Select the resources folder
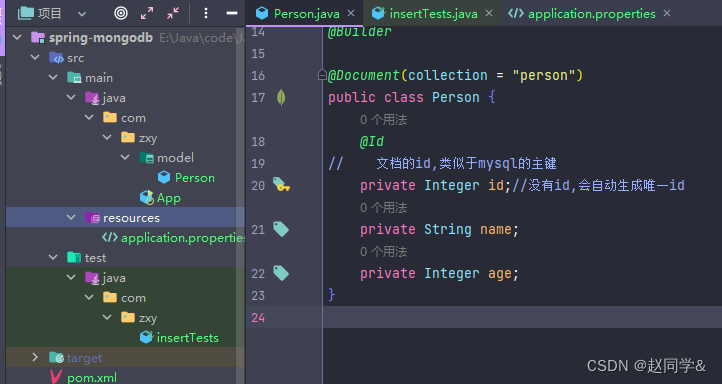 pyautogui.click(x=131, y=218)
